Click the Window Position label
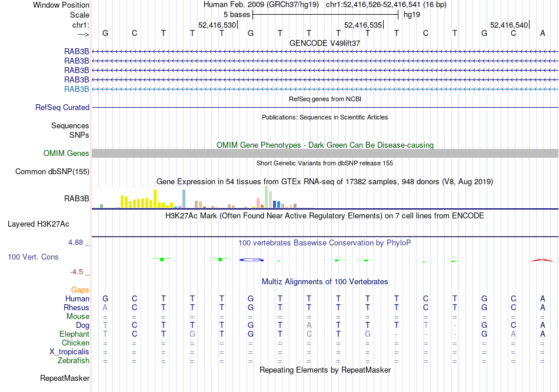The width and height of the screenshot is (559, 392). pos(61,5)
